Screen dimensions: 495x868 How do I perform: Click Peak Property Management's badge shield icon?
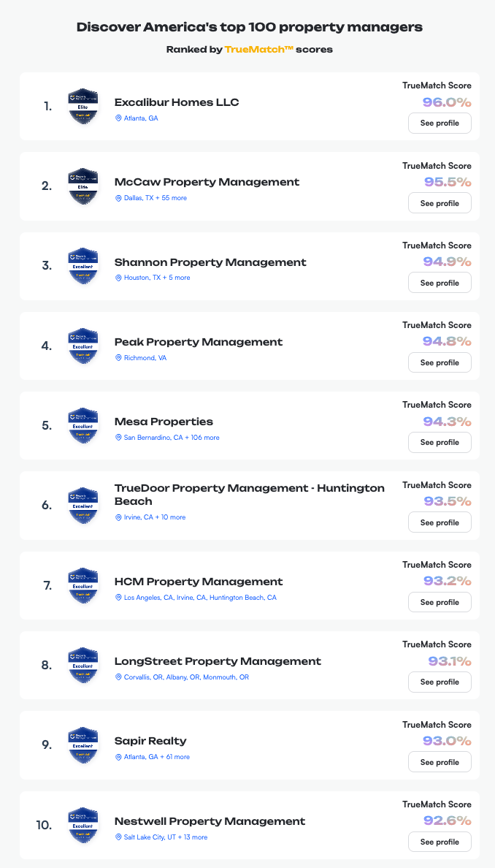tap(82, 345)
